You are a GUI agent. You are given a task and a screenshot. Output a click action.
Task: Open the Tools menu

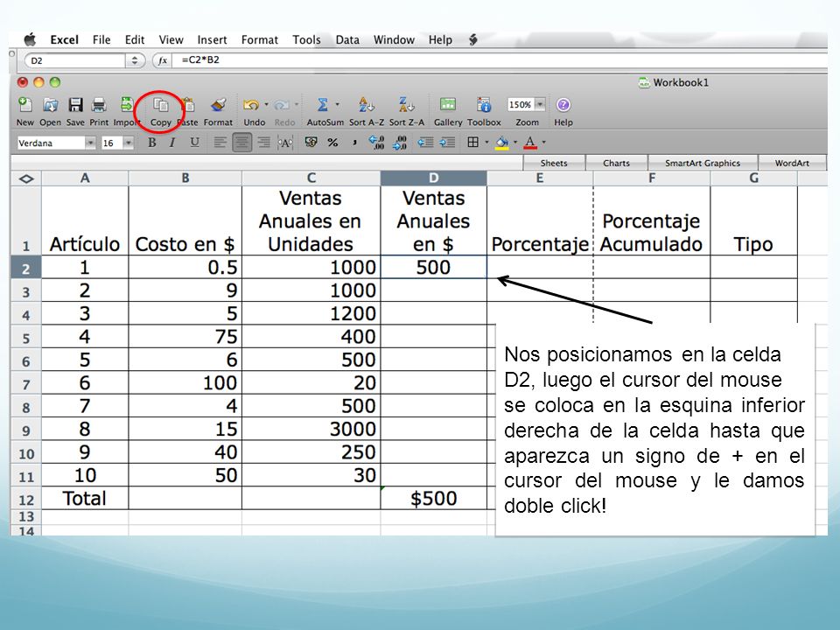(306, 39)
